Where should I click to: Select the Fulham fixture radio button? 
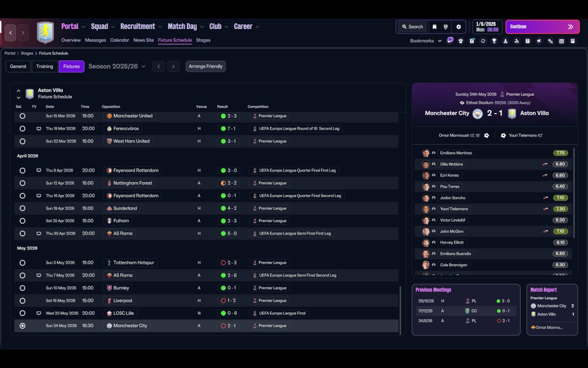tap(23, 221)
